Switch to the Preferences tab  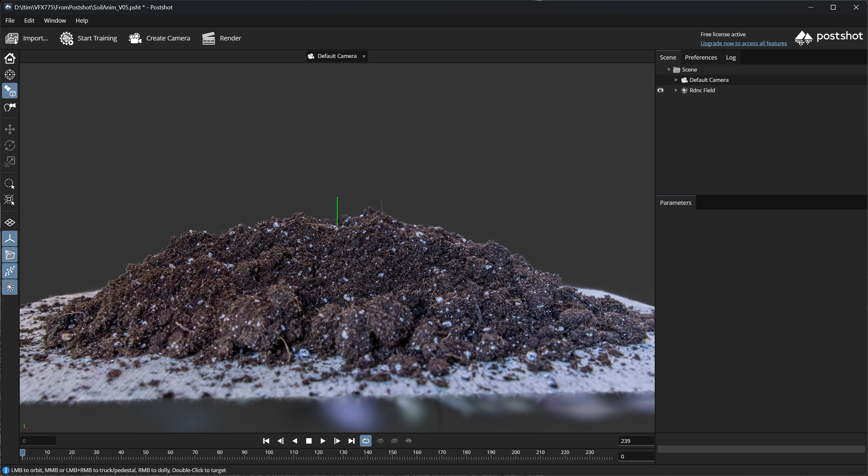pyautogui.click(x=701, y=57)
